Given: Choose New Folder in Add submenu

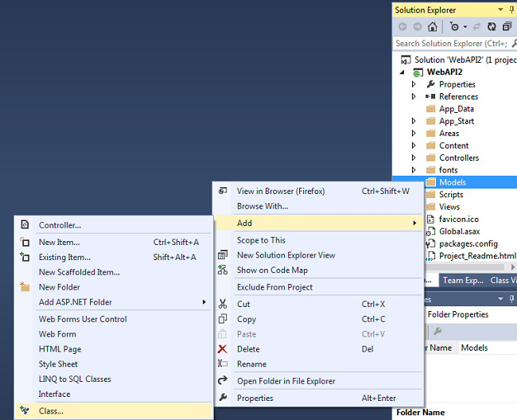Looking at the screenshot, I should [114, 287].
